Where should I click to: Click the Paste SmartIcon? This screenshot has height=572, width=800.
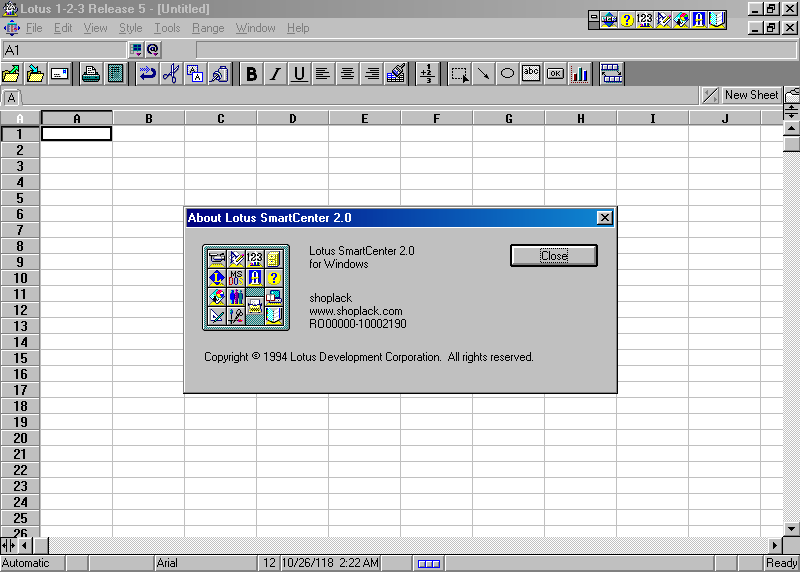click(219, 74)
